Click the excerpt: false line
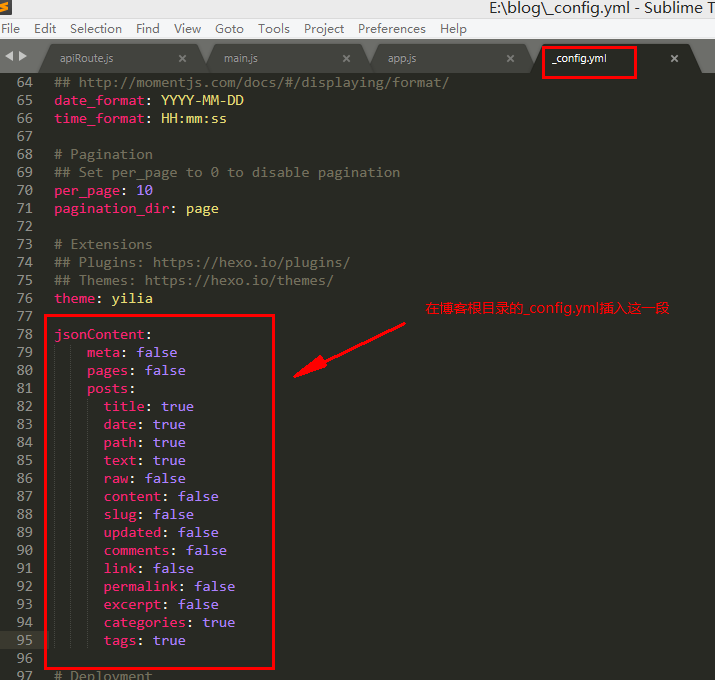715x680 pixels. click(x=161, y=605)
